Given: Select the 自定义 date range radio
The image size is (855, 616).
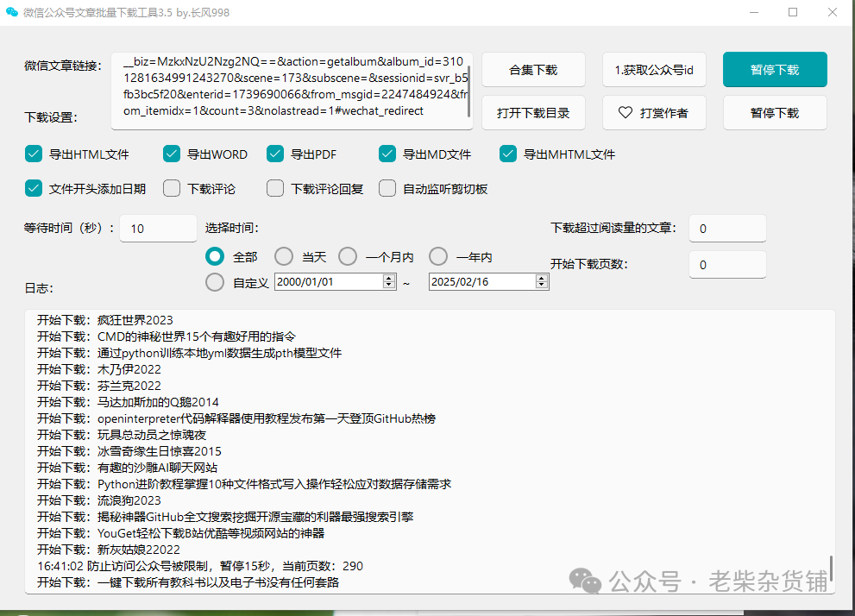Looking at the screenshot, I should (x=215, y=282).
